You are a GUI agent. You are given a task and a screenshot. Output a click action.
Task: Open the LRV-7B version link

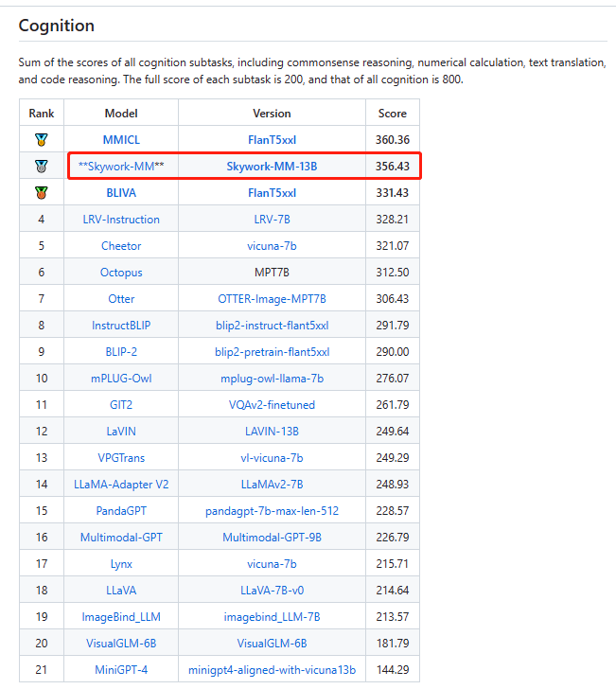272,220
